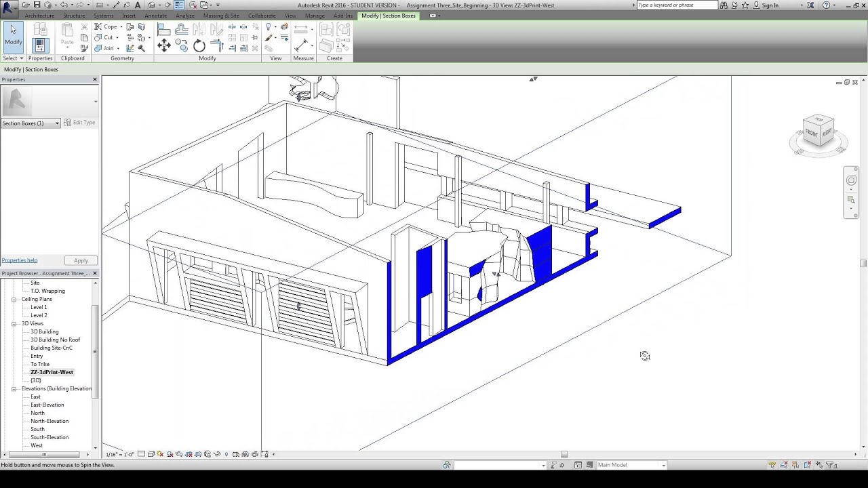Image resolution: width=868 pixels, height=488 pixels.
Task: Collapse the 3D Views tree node
Action: 14,323
